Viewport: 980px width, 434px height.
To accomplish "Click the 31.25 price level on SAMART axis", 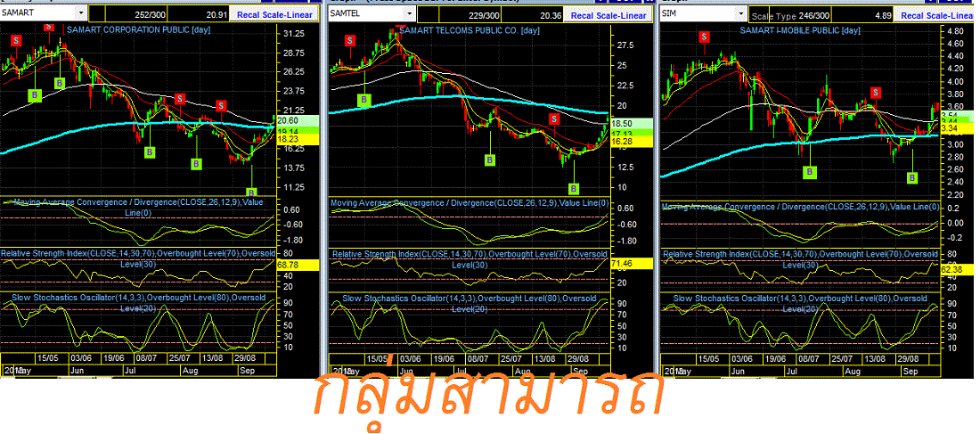I will (x=293, y=34).
